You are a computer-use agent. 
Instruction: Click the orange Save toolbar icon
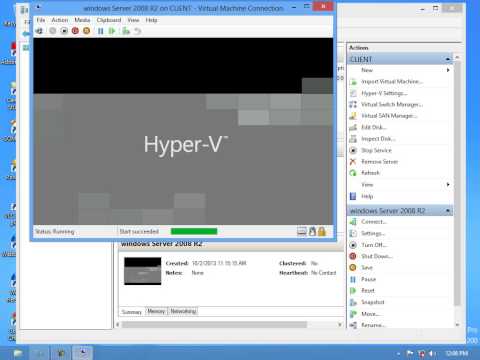pyautogui.click(x=87, y=31)
